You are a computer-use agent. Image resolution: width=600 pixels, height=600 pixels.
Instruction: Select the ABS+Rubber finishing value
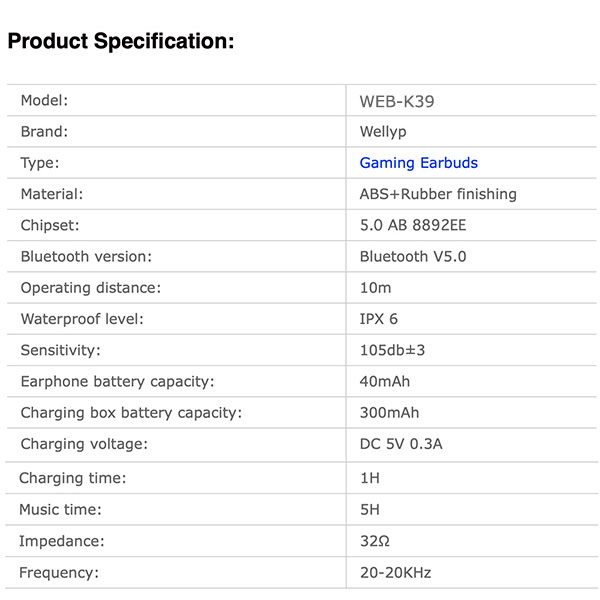(438, 194)
